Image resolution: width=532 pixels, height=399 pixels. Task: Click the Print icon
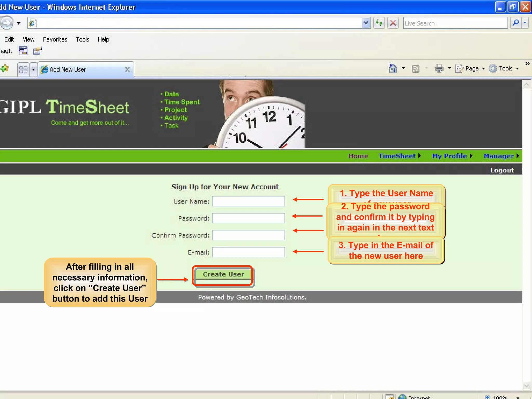click(439, 69)
